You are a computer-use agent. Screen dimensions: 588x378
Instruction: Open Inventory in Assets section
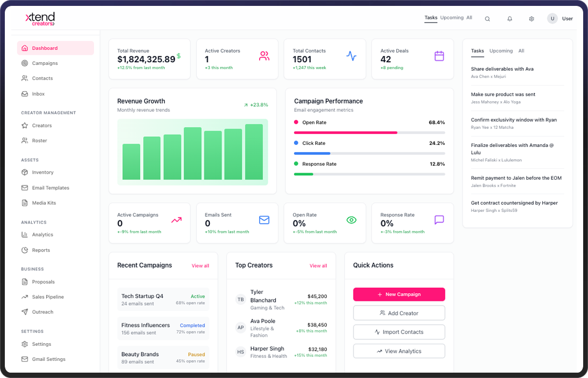pyautogui.click(x=42, y=172)
